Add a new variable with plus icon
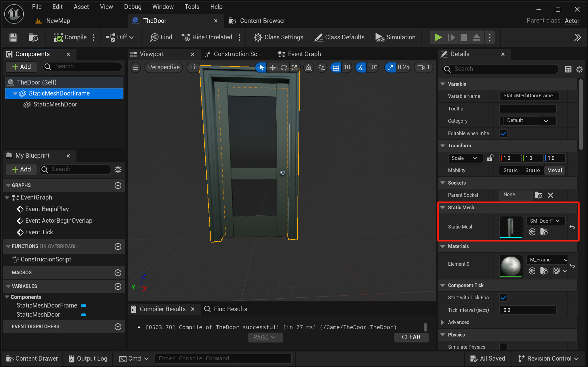This screenshot has width=588, height=367. (118, 286)
